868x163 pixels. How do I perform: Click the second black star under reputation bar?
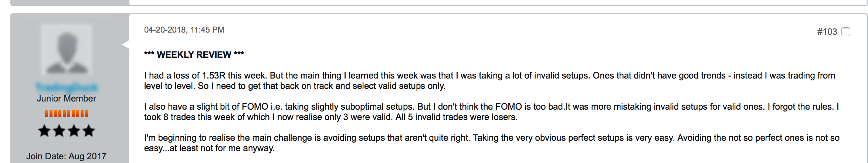[x=59, y=131]
